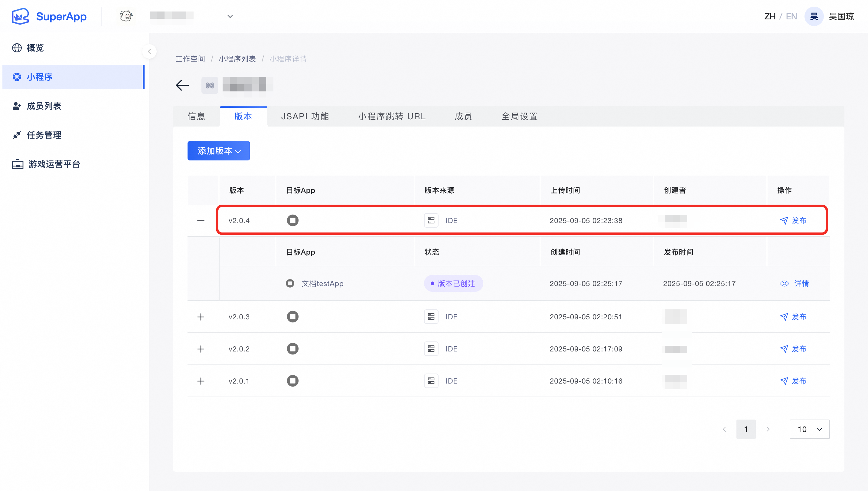868x491 pixels.
Task: Click the SuperApp logo icon
Action: click(20, 16)
